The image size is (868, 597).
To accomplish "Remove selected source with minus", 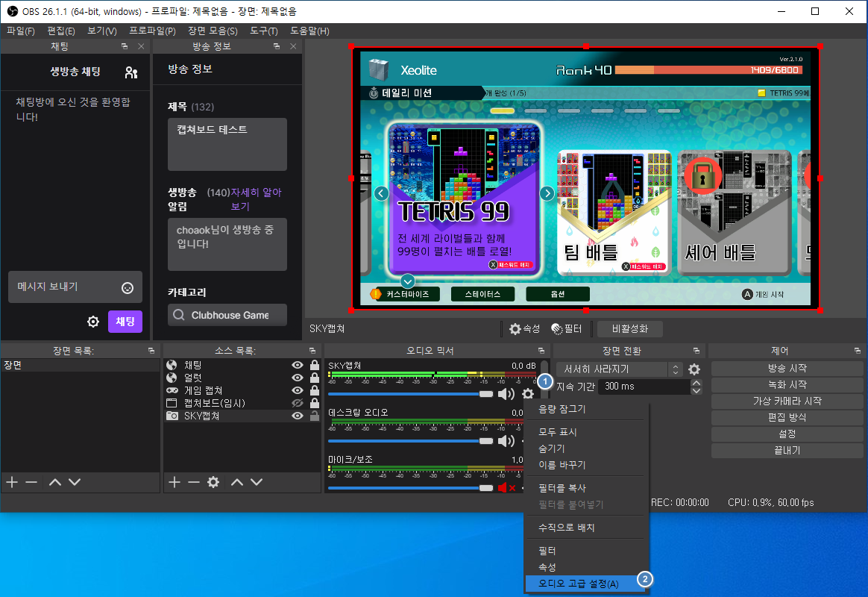I will 194,482.
